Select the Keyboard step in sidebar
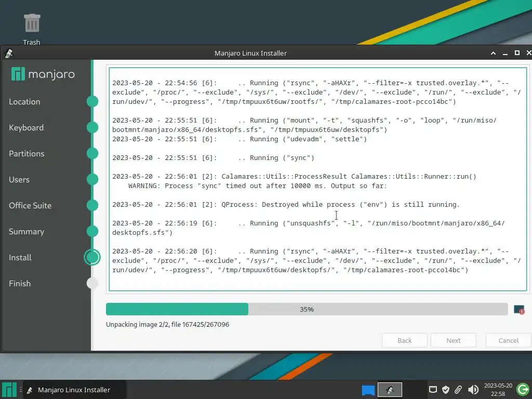 pyautogui.click(x=26, y=128)
